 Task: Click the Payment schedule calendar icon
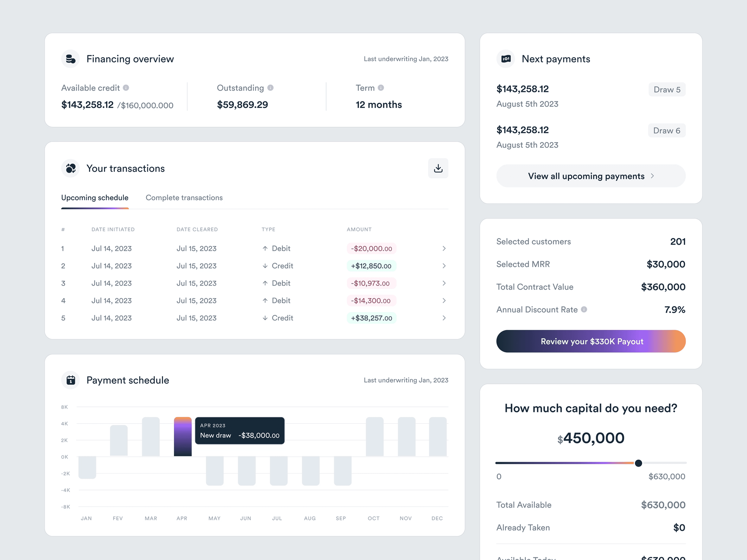pos(71,380)
